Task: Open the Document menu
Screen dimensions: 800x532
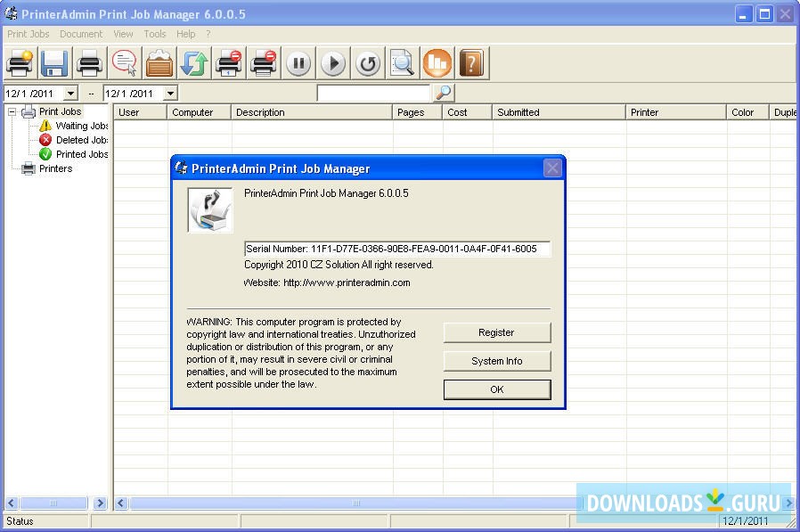Action: pyautogui.click(x=81, y=34)
